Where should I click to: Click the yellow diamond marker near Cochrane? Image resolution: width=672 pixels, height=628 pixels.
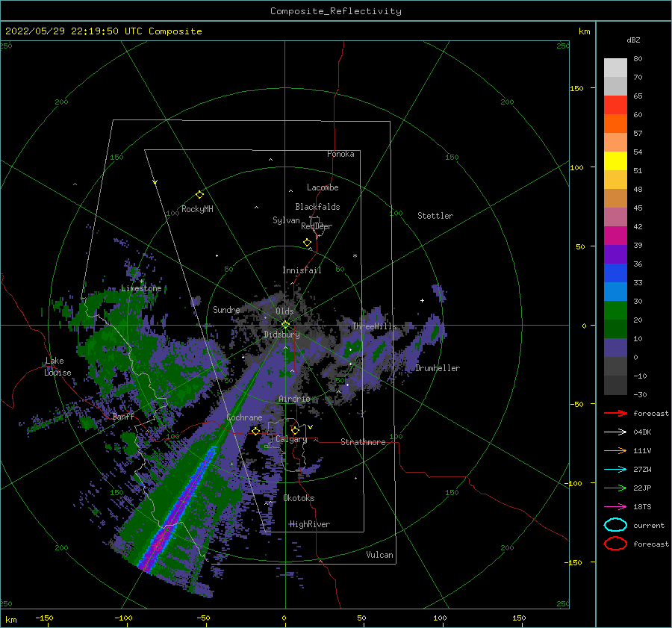255,431
